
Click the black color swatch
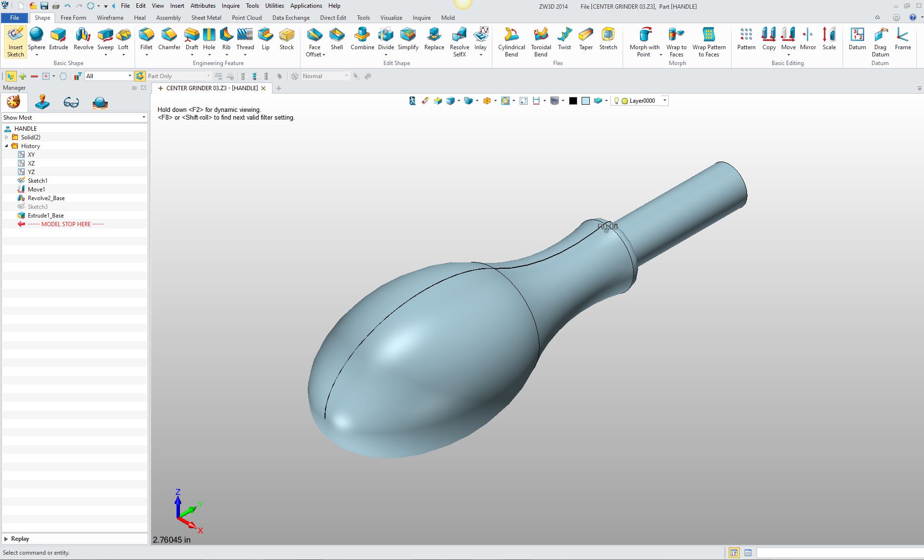click(573, 101)
